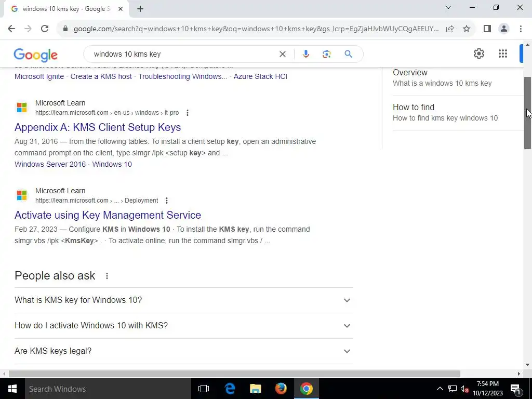Click the scrollbar down arrow
The image size is (532, 399).
pyautogui.click(x=528, y=365)
